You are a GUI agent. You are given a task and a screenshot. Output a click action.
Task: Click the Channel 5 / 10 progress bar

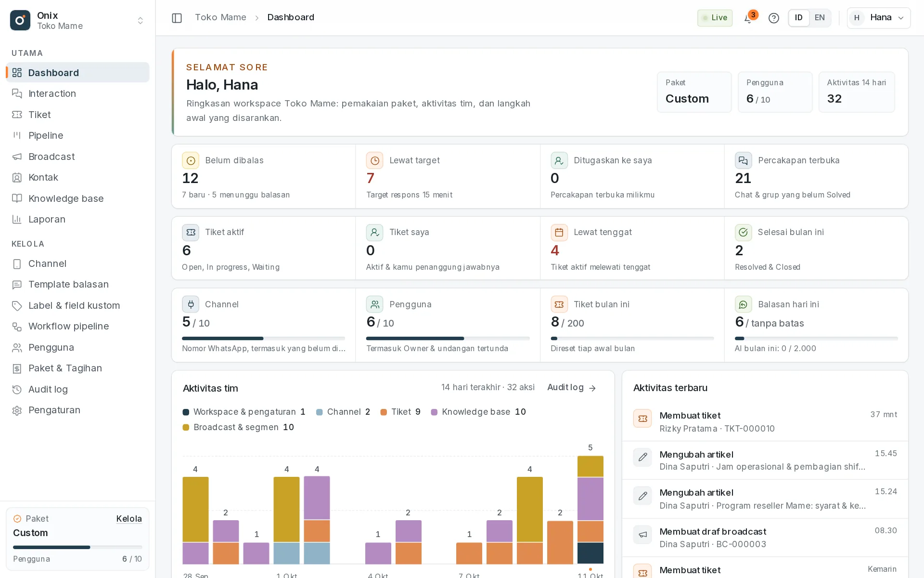click(x=263, y=339)
